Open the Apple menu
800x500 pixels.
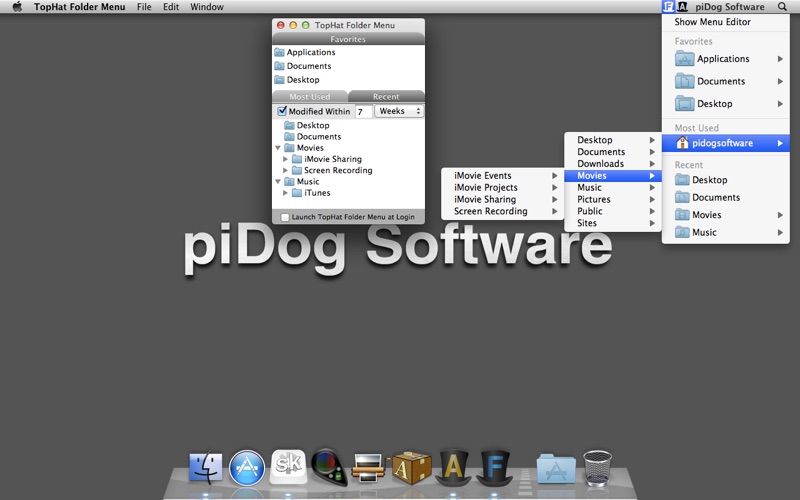(17, 7)
